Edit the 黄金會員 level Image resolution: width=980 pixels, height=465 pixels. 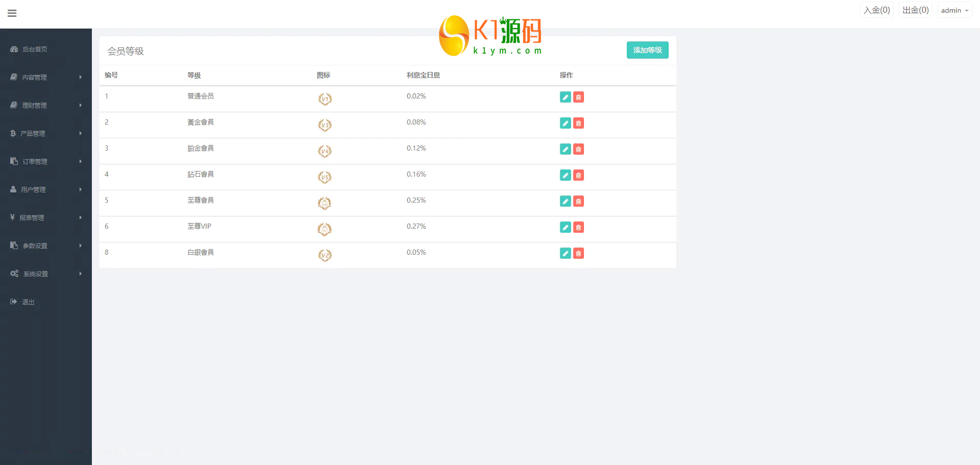click(x=566, y=124)
